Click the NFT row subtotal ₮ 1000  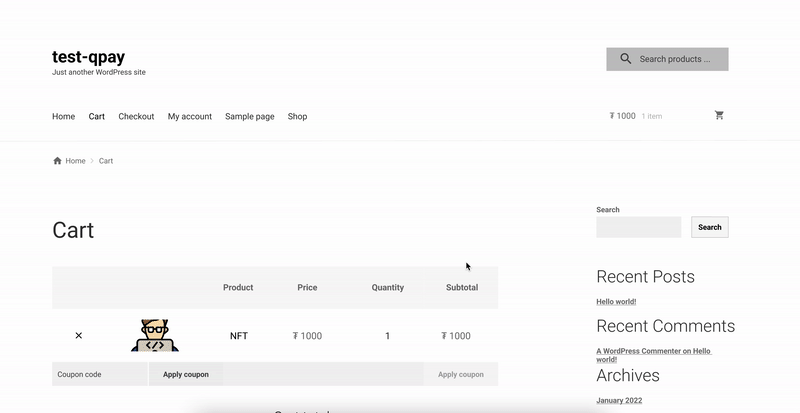tap(456, 336)
